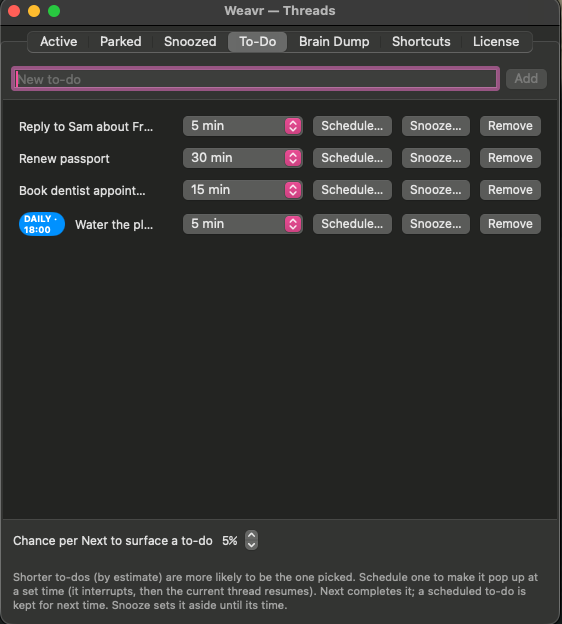The width and height of the screenshot is (562, 624).
Task: Snooze the Water the plants to-do
Action: pyautogui.click(x=436, y=224)
